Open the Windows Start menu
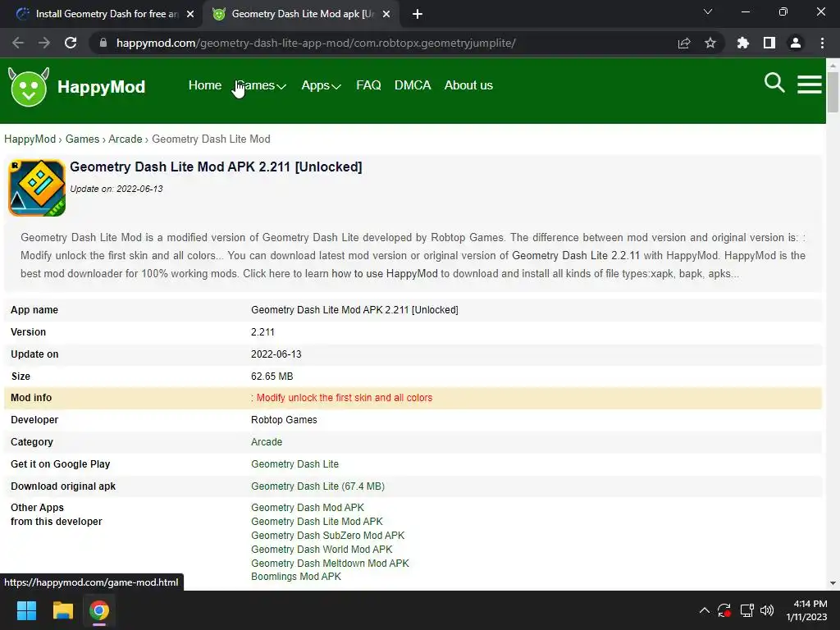The image size is (840, 630). (x=26, y=610)
